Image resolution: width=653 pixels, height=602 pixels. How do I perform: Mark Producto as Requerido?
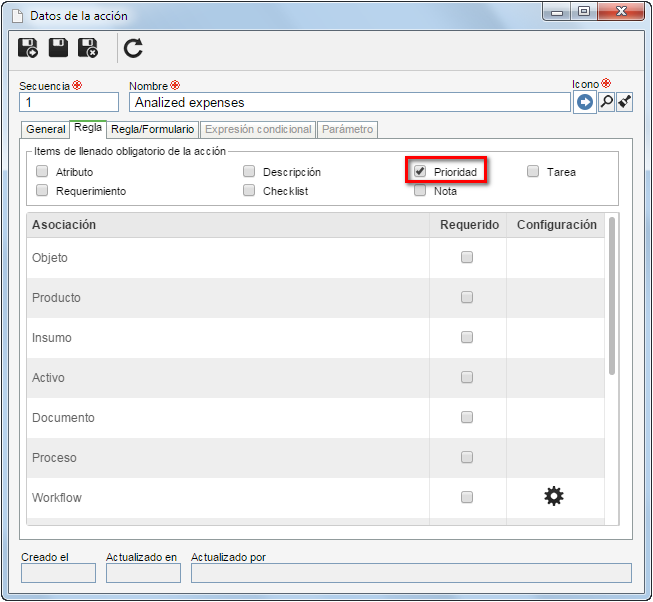click(467, 297)
